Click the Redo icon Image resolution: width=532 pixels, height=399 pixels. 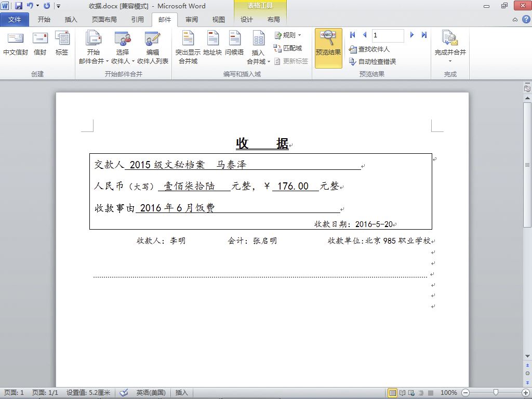(47, 6)
